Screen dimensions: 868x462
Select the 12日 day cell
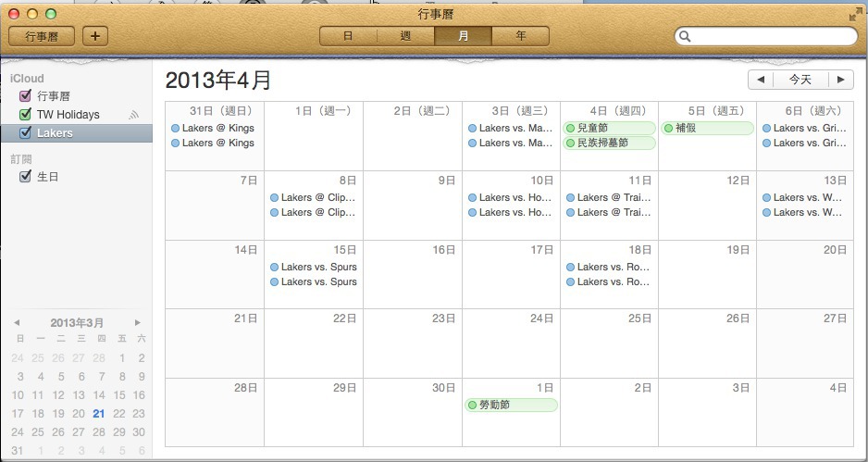coord(707,205)
